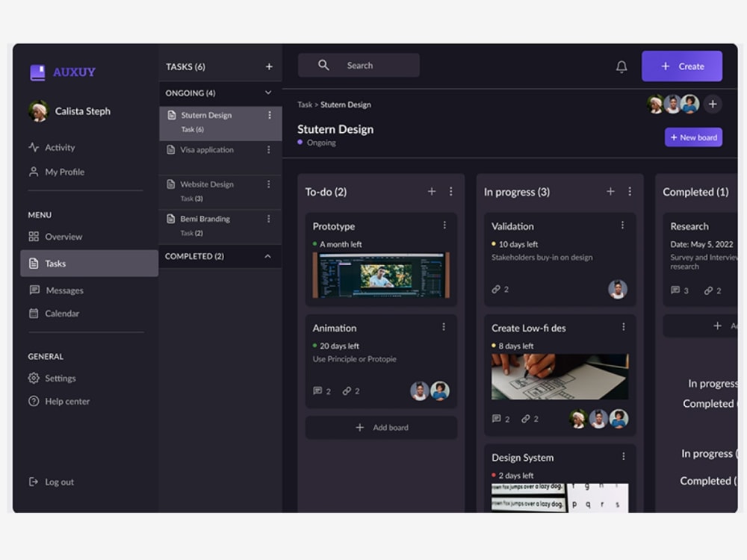This screenshot has height=560, width=747.
Task: Open the Design System card title
Action: [522, 458]
